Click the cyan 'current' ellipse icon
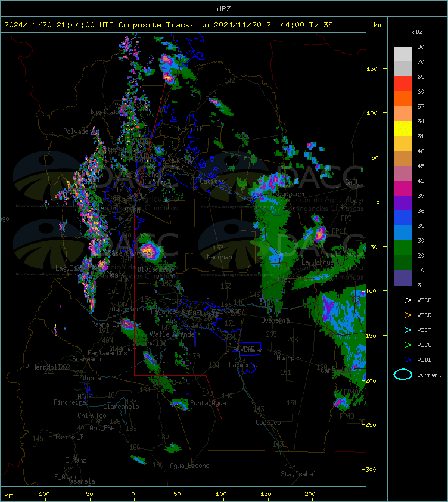The image size is (448, 502). [x=403, y=374]
